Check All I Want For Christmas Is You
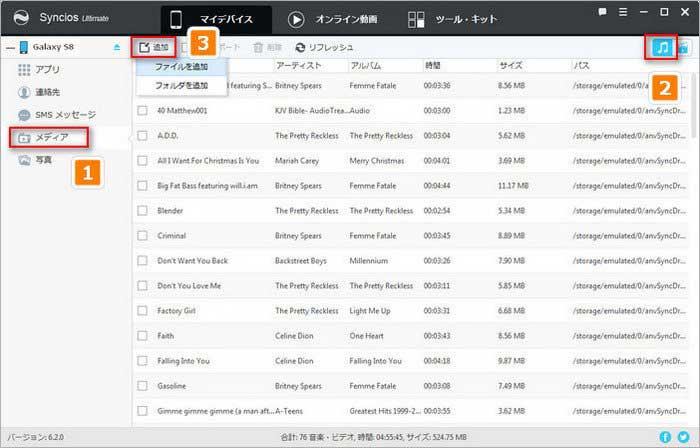This screenshot has height=448, width=700. tap(142, 161)
